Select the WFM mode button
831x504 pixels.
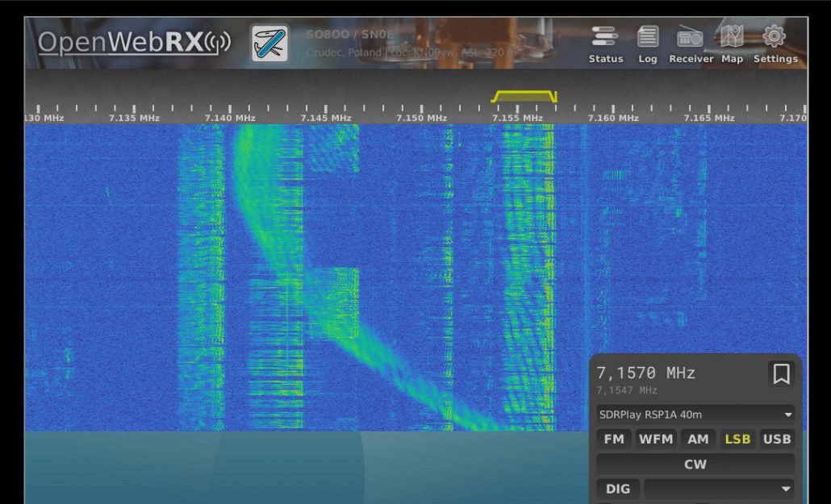pyautogui.click(x=656, y=439)
